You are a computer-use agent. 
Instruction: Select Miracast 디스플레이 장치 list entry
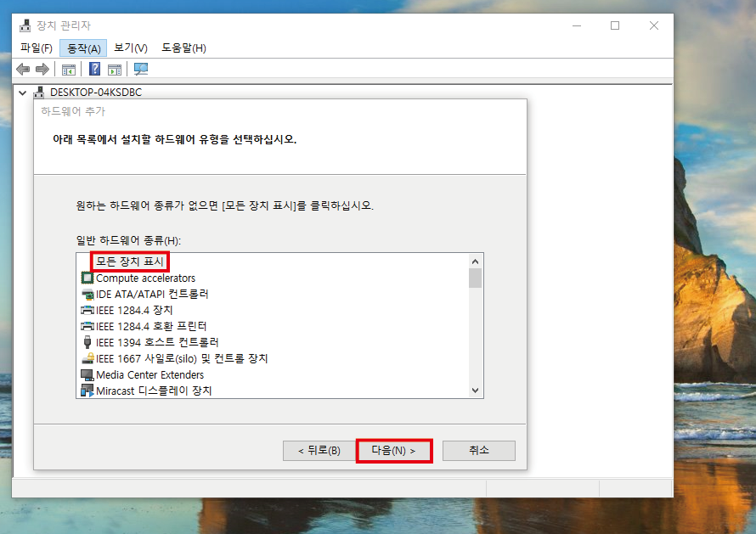tap(154, 391)
